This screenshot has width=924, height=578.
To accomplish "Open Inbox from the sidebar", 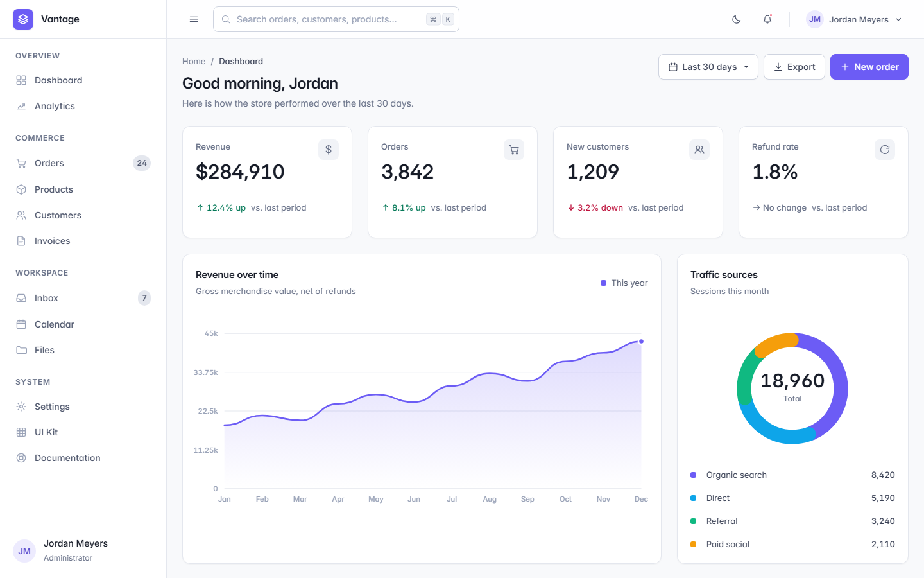I will [83, 298].
